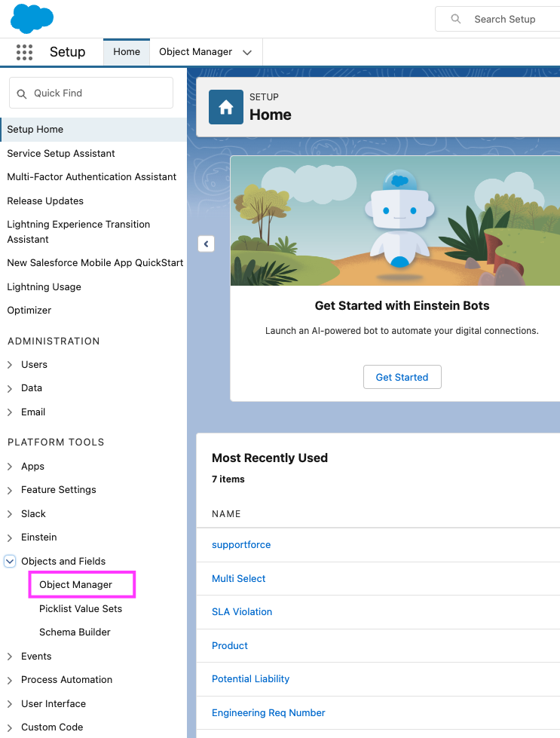This screenshot has width=560, height=738.
Task: Open Release Updates
Action: pos(45,201)
